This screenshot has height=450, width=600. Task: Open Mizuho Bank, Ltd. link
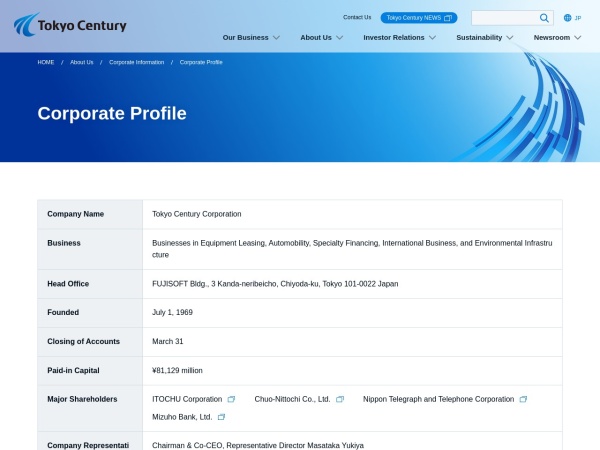point(182,417)
